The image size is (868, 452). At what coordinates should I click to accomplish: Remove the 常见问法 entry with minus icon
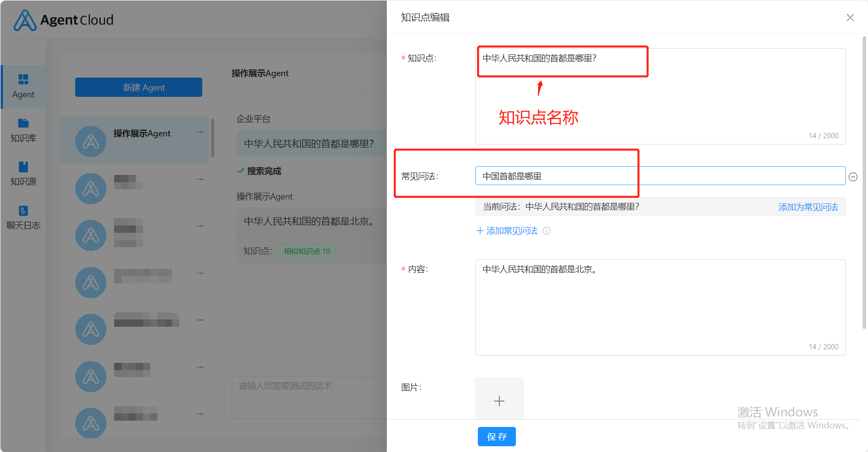click(x=853, y=177)
